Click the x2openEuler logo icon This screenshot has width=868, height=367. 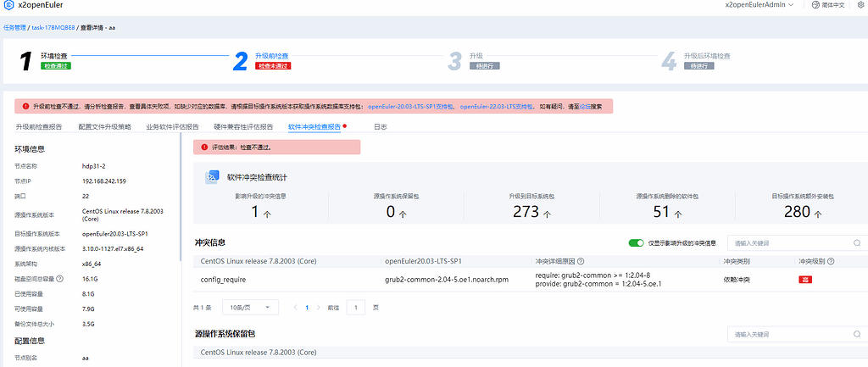point(8,6)
